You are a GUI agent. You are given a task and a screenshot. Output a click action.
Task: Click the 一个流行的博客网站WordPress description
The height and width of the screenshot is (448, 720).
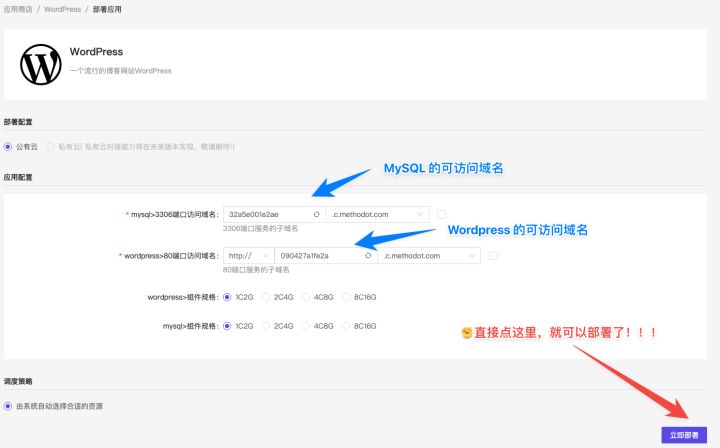tap(120, 71)
